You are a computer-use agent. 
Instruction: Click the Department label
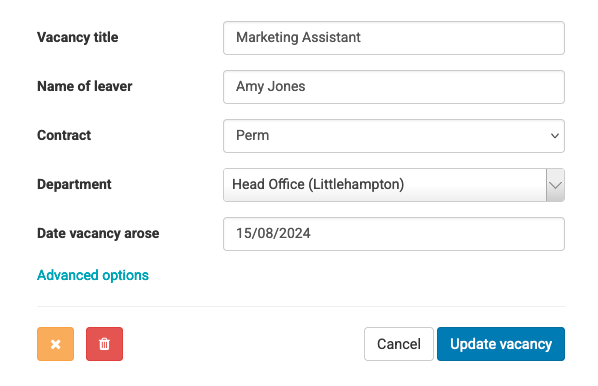click(x=74, y=184)
